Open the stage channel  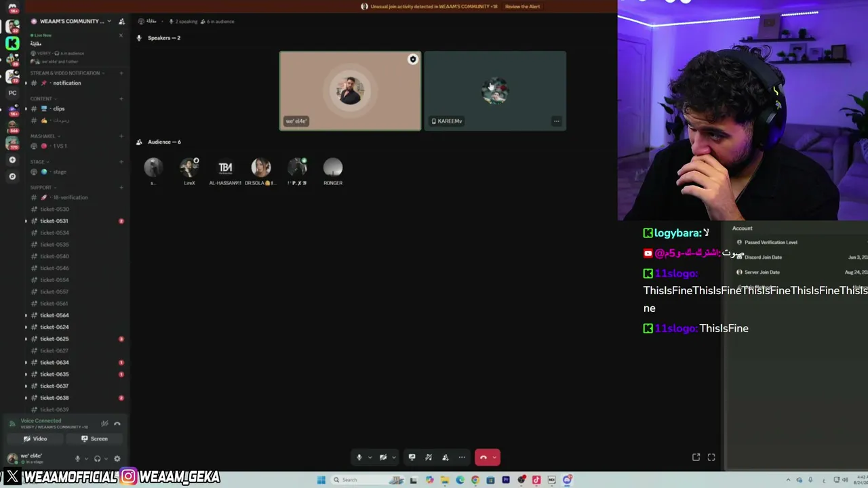[x=76, y=172]
